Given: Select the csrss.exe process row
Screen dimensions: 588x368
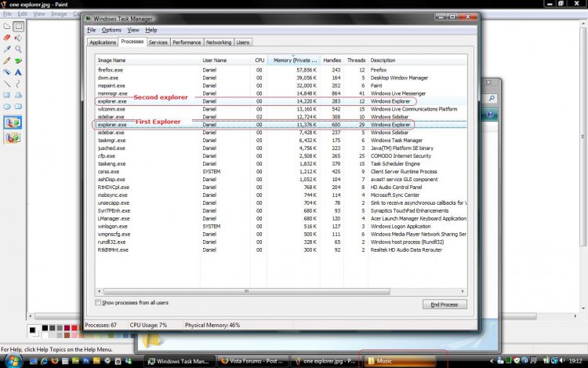Looking at the screenshot, I should (281, 171).
